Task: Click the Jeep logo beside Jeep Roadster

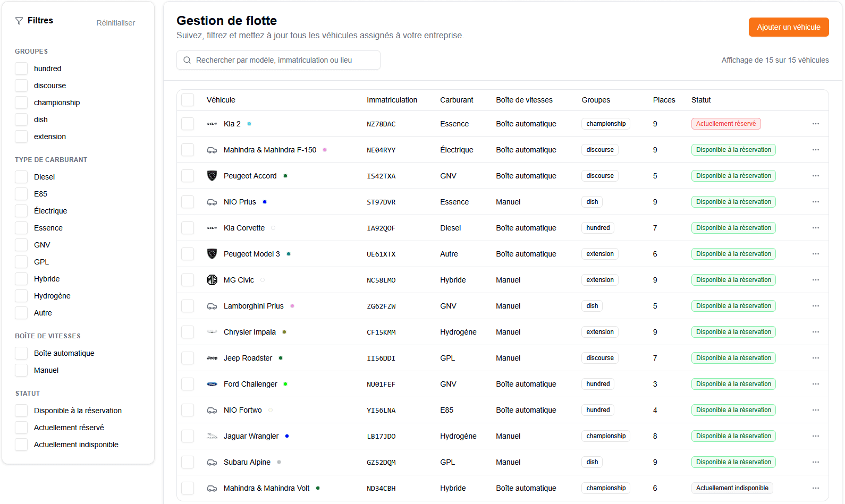Action: click(x=212, y=358)
